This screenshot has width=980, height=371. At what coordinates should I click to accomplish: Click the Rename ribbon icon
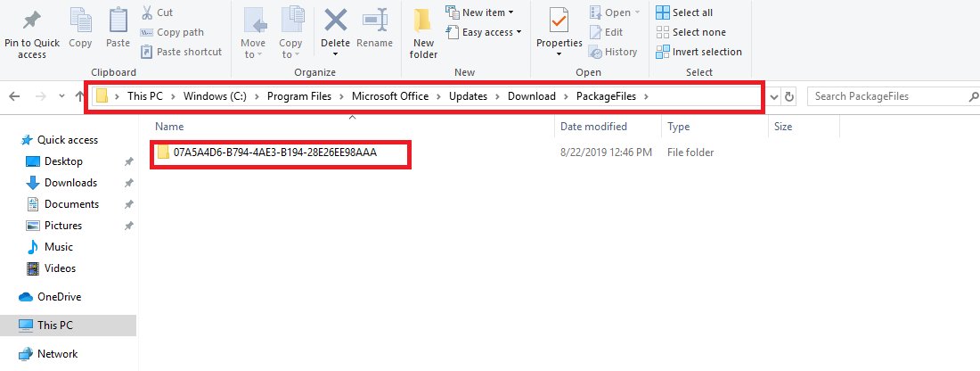(375, 20)
